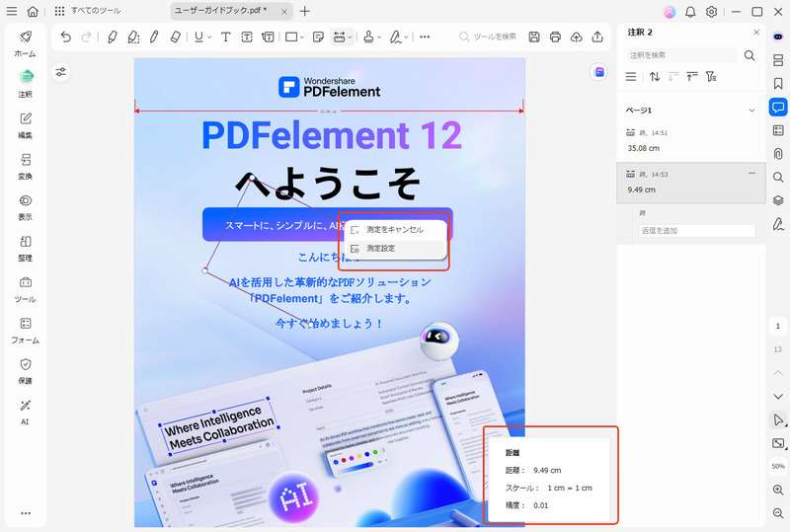The image size is (790, 532).
Task: Open options for 9.49 cm comment
Action: 751,174
